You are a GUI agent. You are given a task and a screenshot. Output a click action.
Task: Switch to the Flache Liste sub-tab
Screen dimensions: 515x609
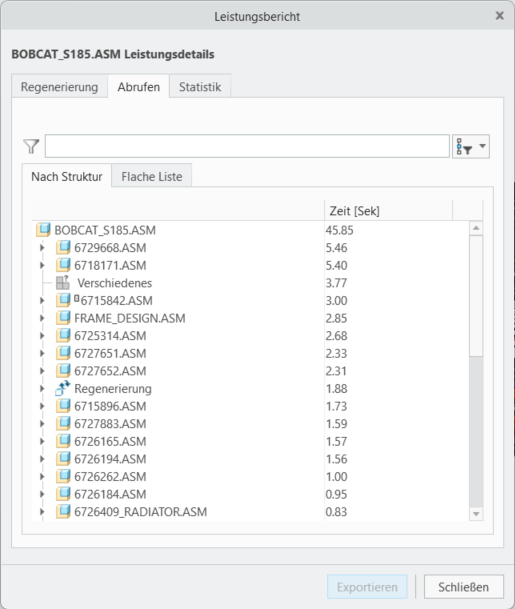point(152,176)
